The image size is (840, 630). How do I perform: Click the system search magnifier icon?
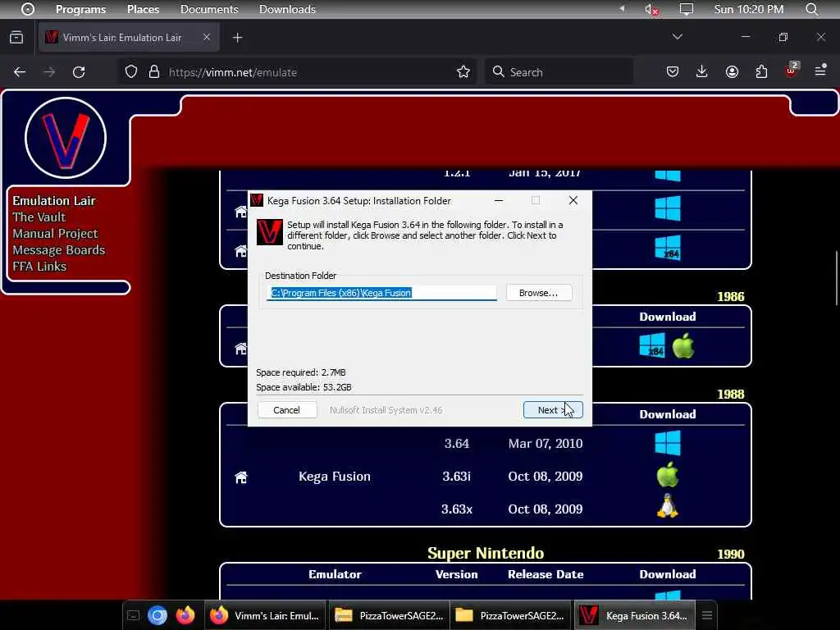coord(811,9)
